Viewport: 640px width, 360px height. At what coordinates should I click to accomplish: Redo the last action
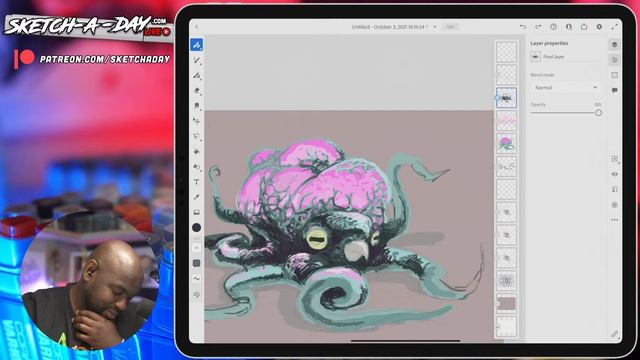[x=538, y=27]
